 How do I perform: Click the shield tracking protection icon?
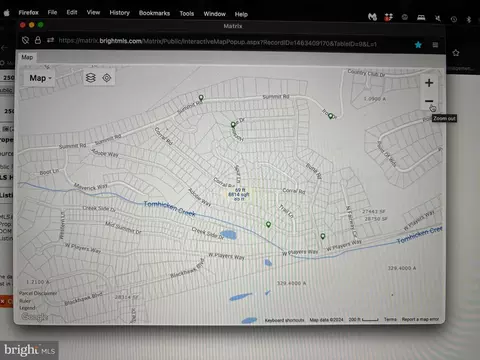click(x=25, y=40)
